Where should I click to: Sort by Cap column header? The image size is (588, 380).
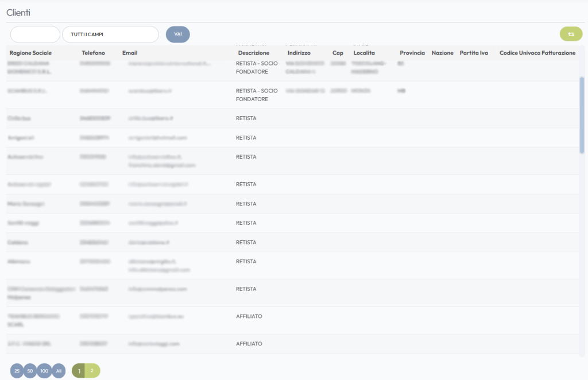(338, 53)
